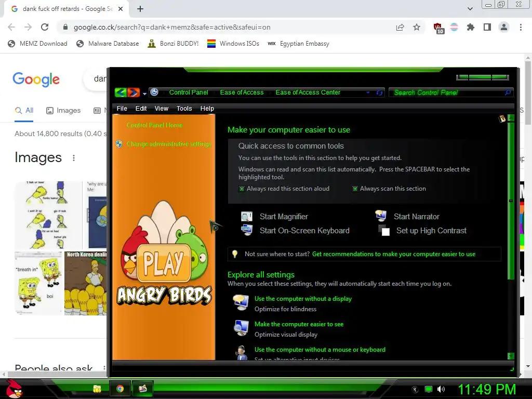Toggle Always read this section aloud

(x=242, y=189)
